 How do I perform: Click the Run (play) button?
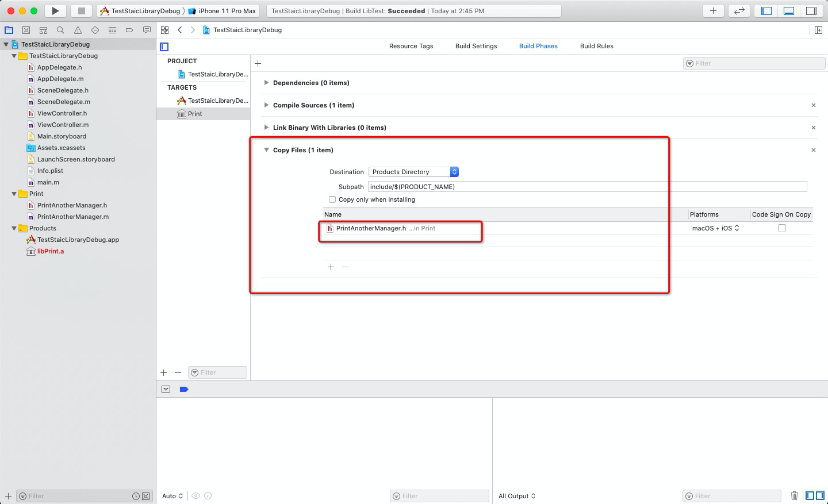tap(55, 11)
